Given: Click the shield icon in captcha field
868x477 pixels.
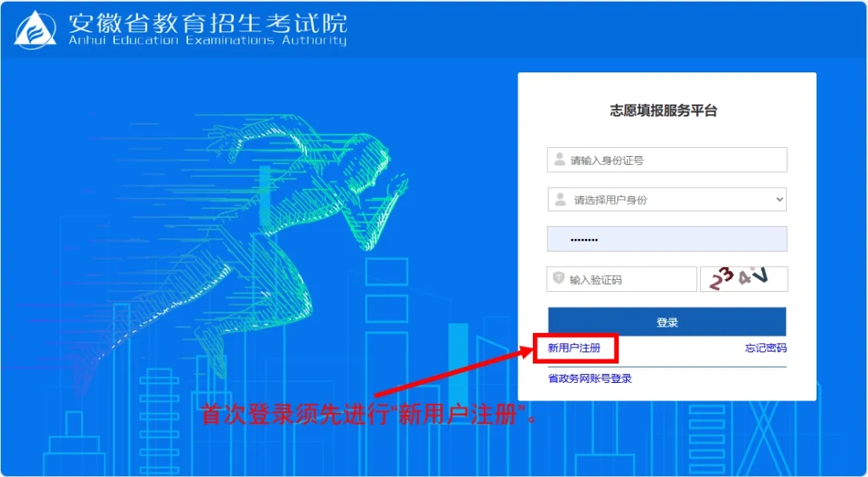Looking at the screenshot, I should coord(559,279).
